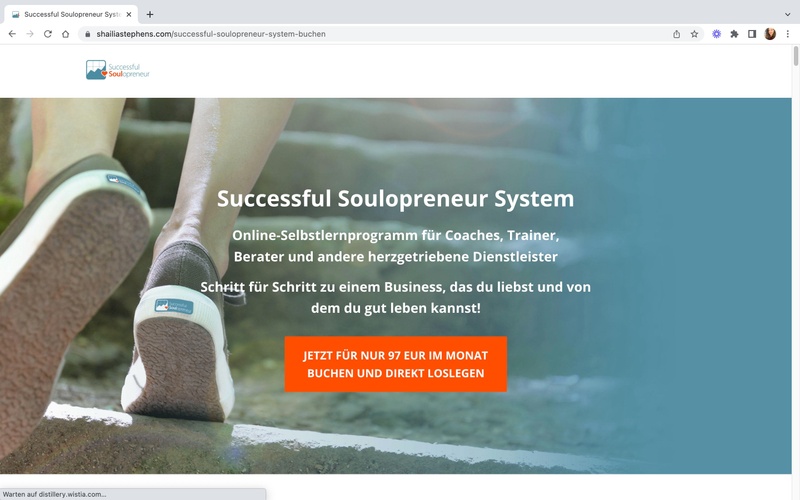Toggle the browser side panel
Screen dimensions: 800x500
tap(752, 34)
